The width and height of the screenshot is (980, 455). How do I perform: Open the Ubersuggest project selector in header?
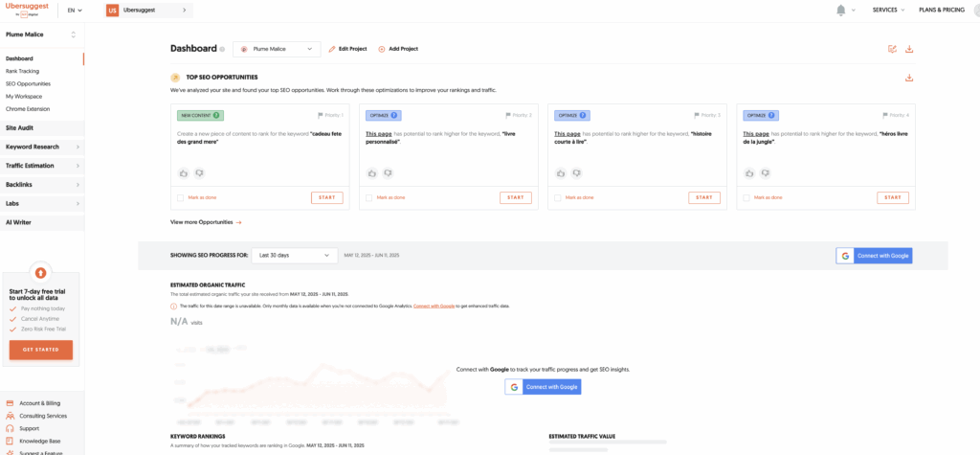click(149, 10)
